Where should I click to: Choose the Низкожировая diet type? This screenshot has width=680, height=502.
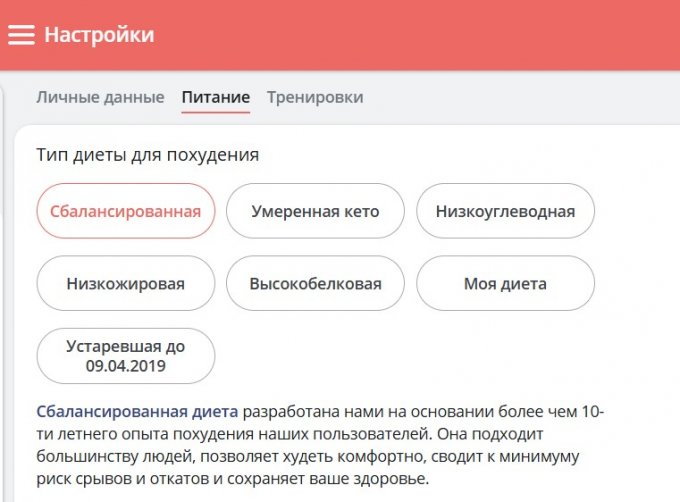tap(126, 284)
